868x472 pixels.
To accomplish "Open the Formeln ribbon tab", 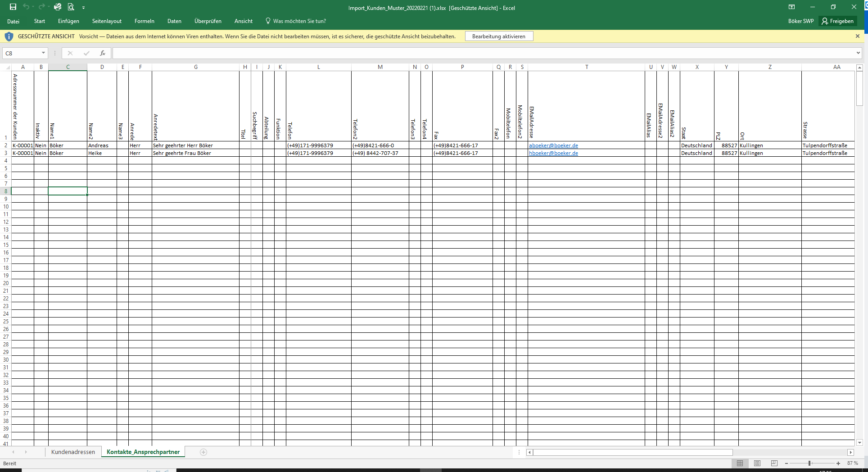I will point(144,21).
